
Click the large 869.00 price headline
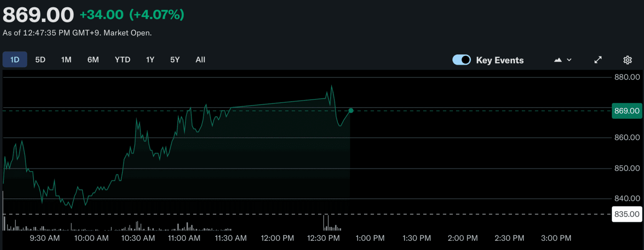(38, 15)
